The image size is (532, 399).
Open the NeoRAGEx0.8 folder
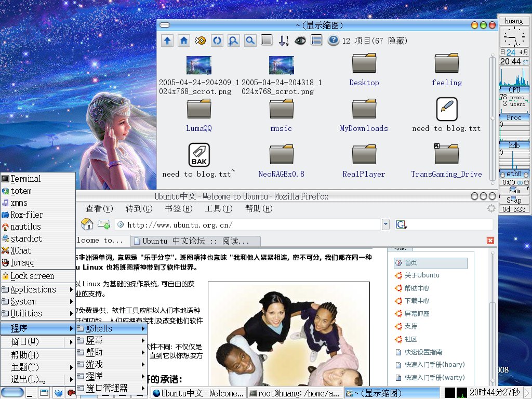pos(281,162)
